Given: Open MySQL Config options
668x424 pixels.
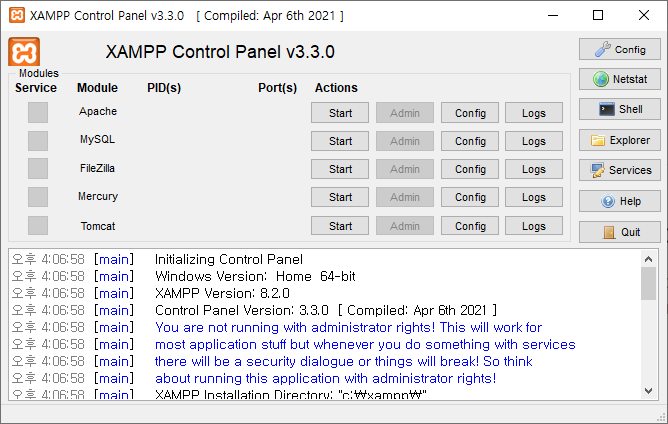Looking at the screenshot, I should tap(470, 141).
